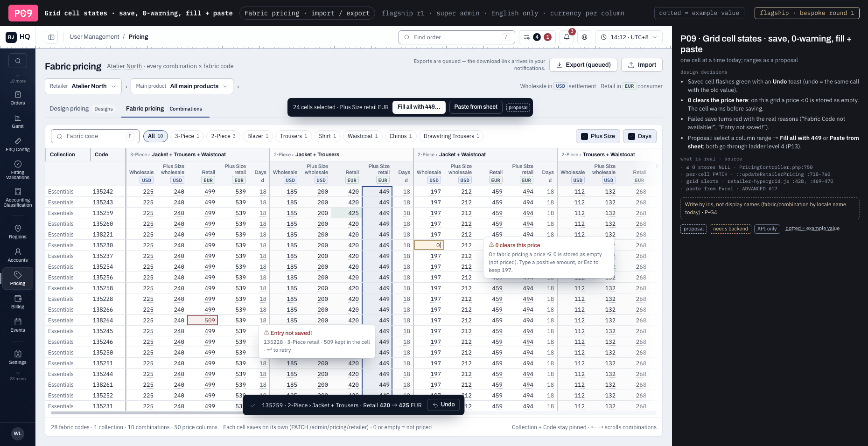
Task: Click the globe language icon
Action: coord(584,37)
